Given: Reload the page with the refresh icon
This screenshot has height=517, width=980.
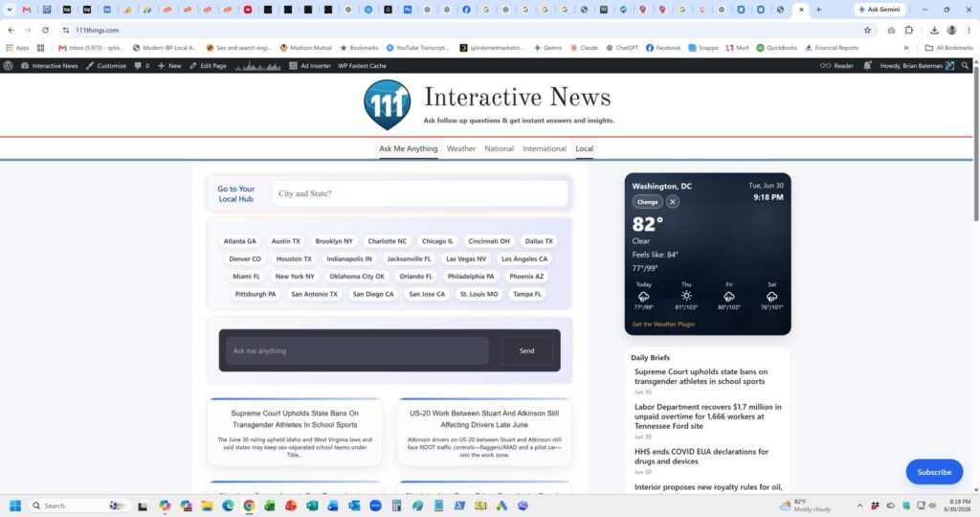Looking at the screenshot, I should 46,30.
